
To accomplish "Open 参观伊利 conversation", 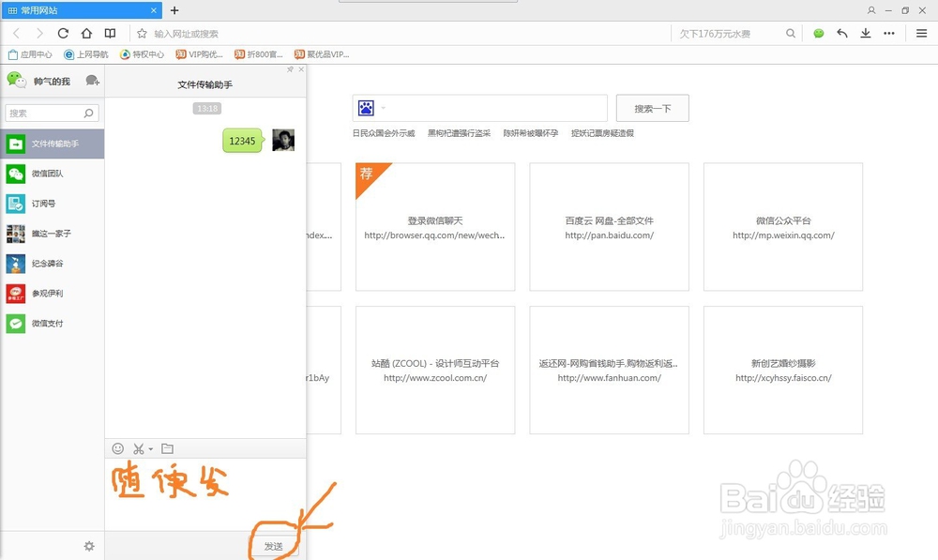I will [x=53, y=294].
